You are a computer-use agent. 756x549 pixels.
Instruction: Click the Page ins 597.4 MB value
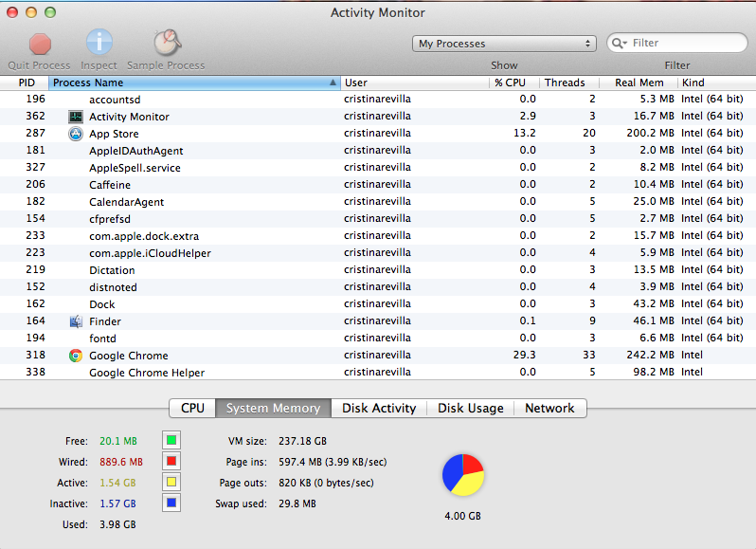click(333, 462)
